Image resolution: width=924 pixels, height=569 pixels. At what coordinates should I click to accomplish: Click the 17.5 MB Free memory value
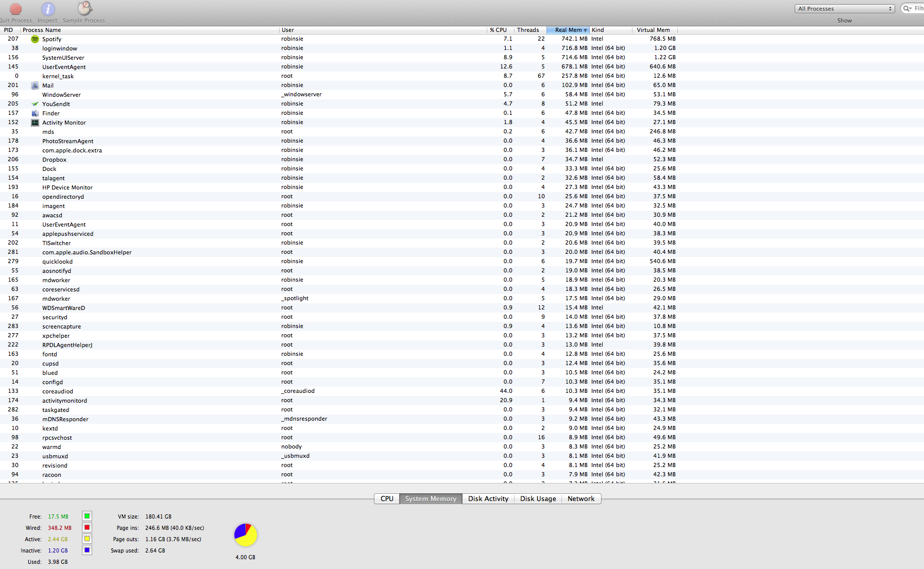[x=58, y=516]
